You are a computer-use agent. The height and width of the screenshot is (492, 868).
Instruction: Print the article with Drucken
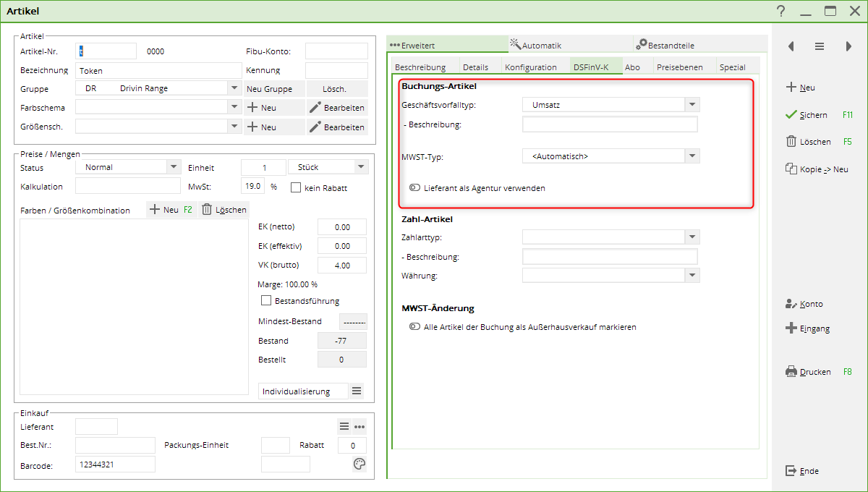click(809, 372)
